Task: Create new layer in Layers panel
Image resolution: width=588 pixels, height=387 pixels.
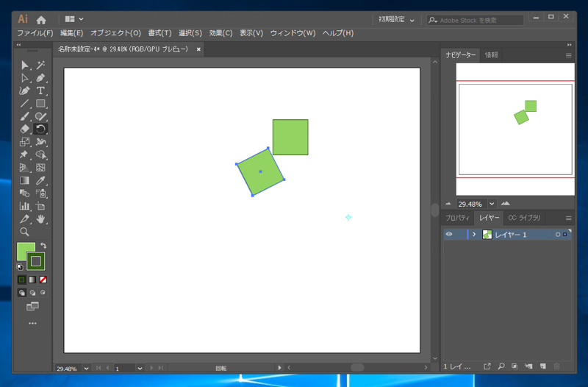Action: point(542,366)
